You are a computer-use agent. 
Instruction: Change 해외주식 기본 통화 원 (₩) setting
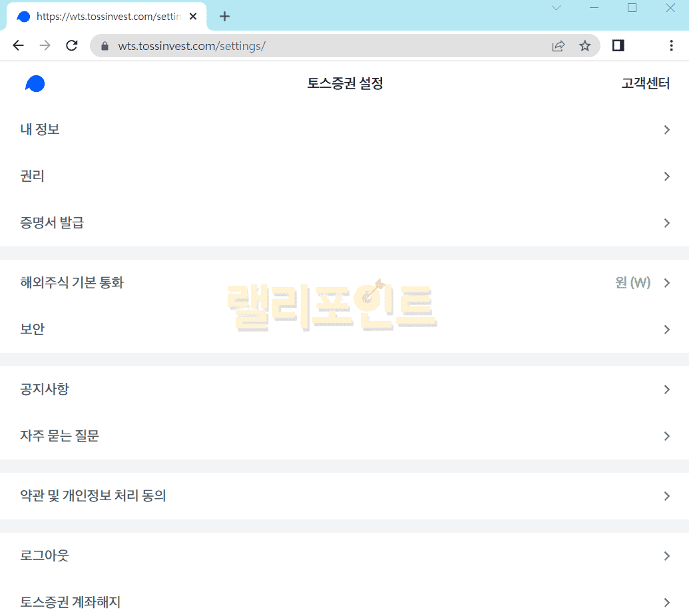coord(632,283)
